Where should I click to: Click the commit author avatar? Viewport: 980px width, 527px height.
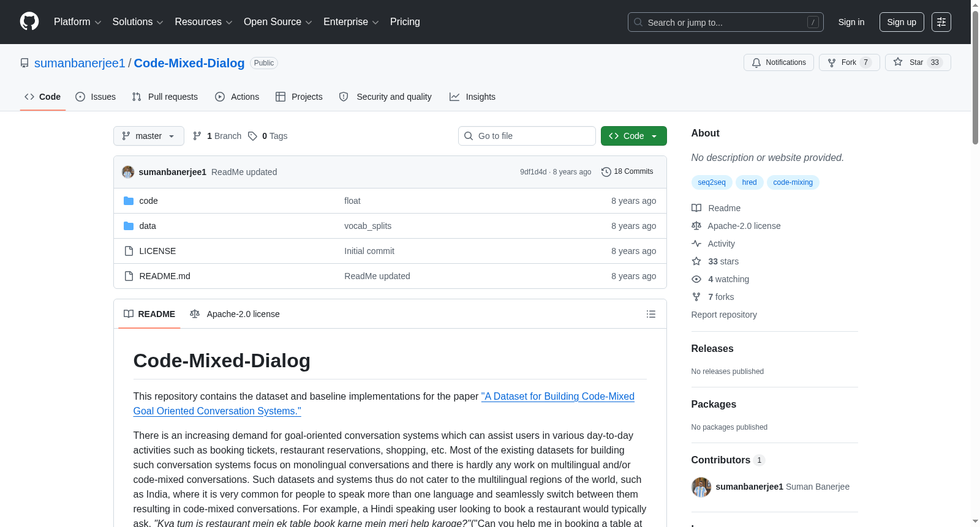point(128,172)
